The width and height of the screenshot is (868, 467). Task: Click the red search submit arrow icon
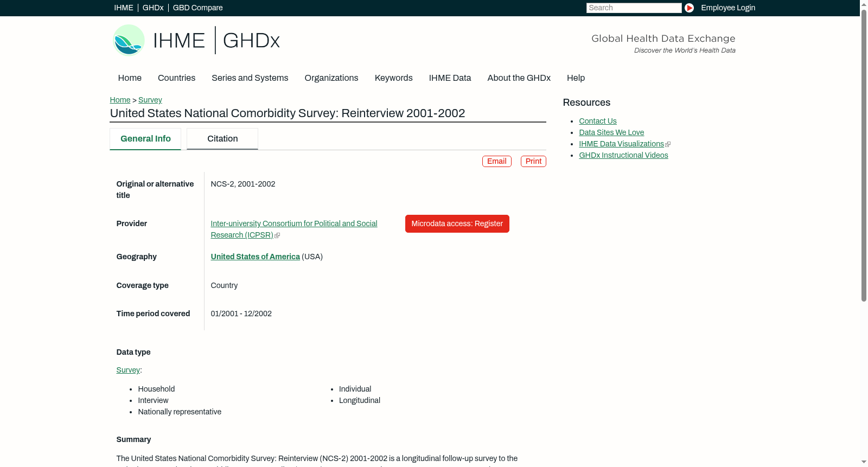pyautogui.click(x=689, y=8)
